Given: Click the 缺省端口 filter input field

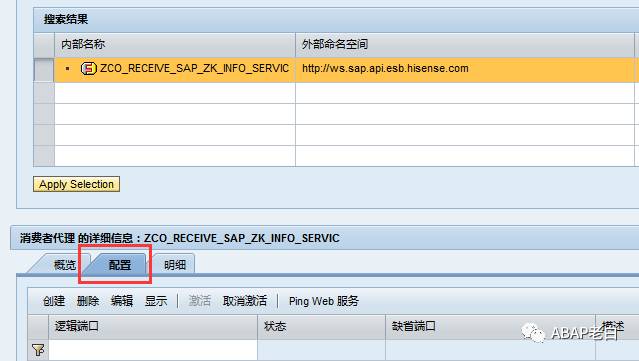Looking at the screenshot, I should [490, 350].
